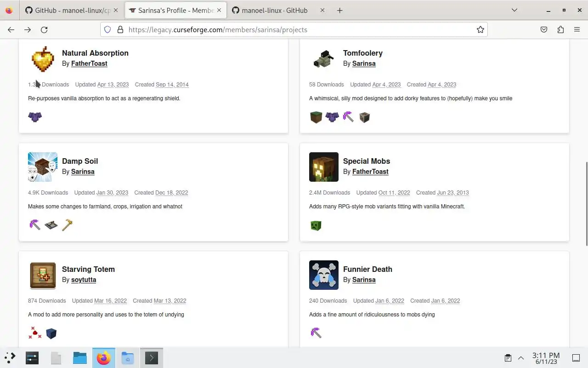Viewport: 588px width, 368px height.
Task: Expand the hidden system tray icons
Action: click(x=521, y=358)
